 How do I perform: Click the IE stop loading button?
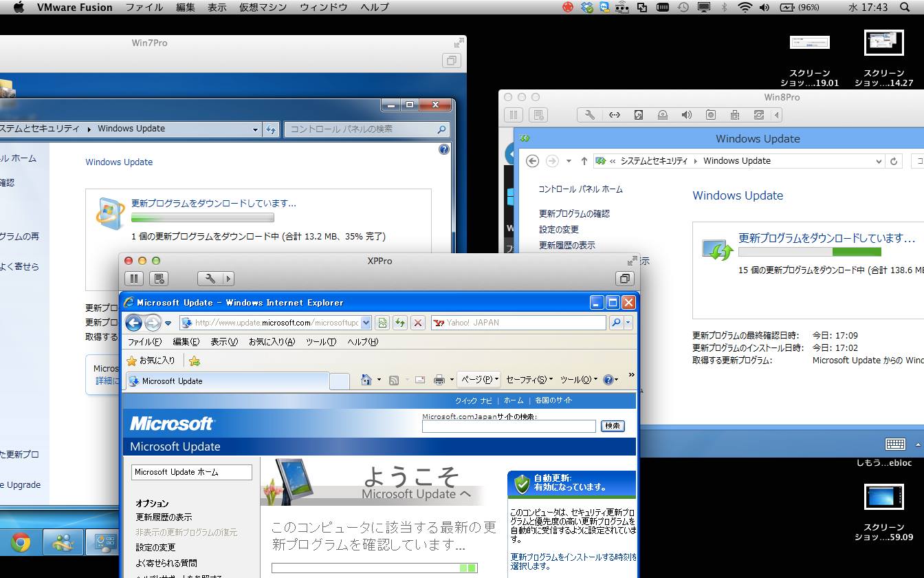417,323
